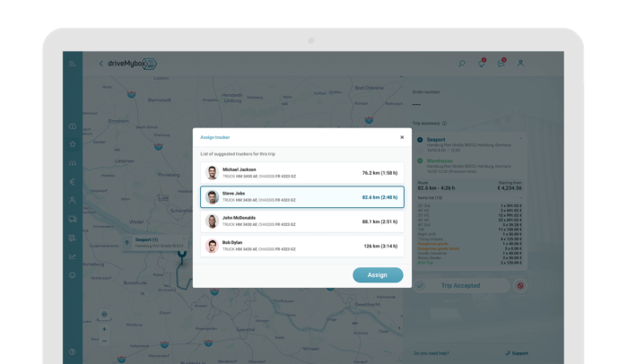Screen dimensions: 628x364
Task: Click the Seaport (1) map label
Action: 146,239
